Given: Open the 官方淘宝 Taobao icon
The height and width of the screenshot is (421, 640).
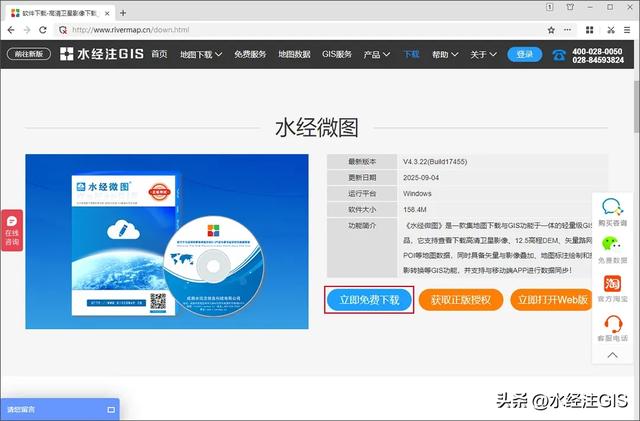Looking at the screenshot, I should [612, 283].
